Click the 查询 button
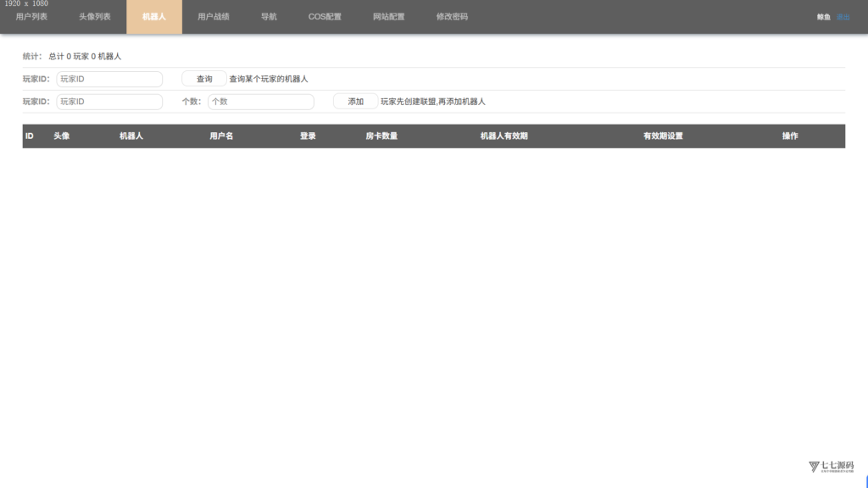 [204, 79]
